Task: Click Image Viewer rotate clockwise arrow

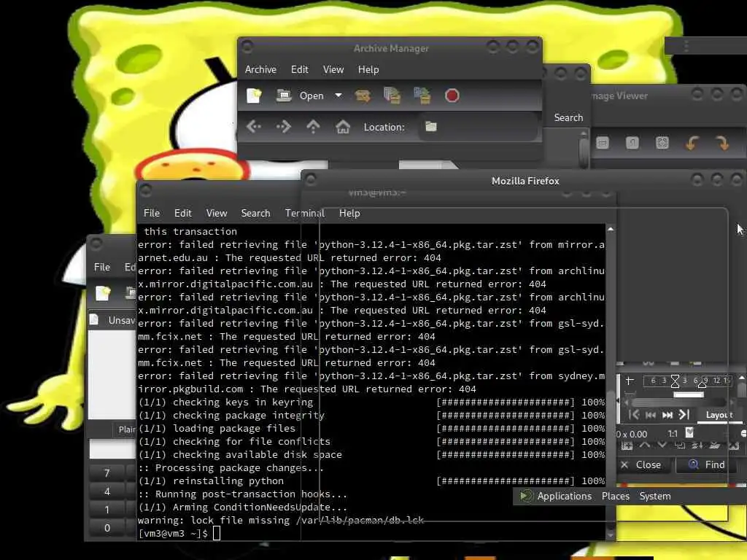Action: tap(722, 143)
